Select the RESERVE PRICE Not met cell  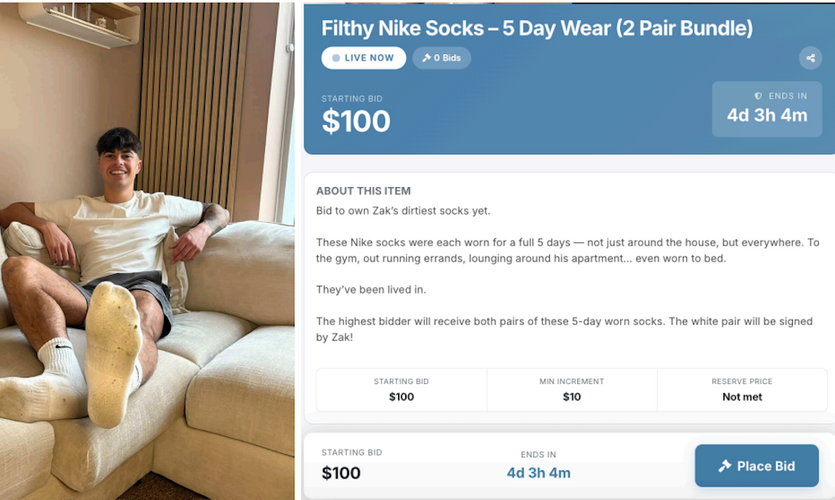742,390
